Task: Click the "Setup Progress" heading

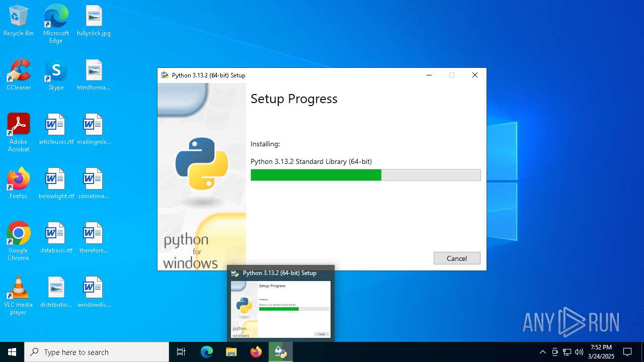Action: (x=294, y=99)
